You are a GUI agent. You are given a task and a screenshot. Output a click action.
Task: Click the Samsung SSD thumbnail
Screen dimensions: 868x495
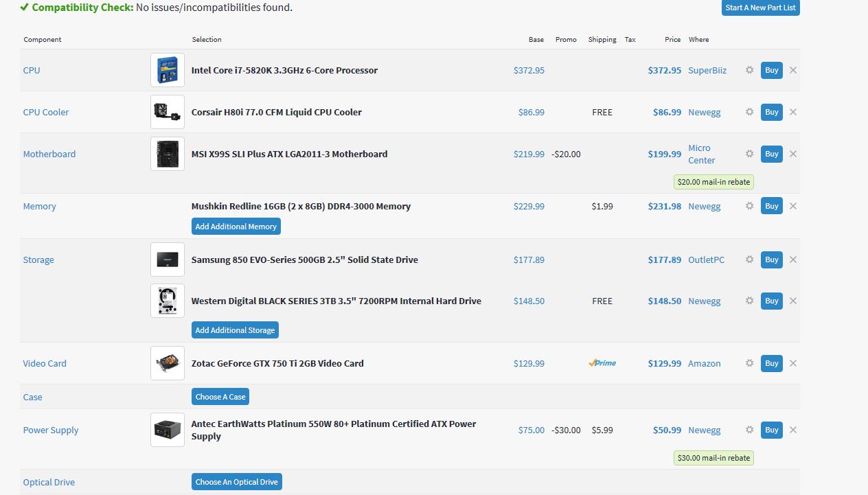pos(168,260)
